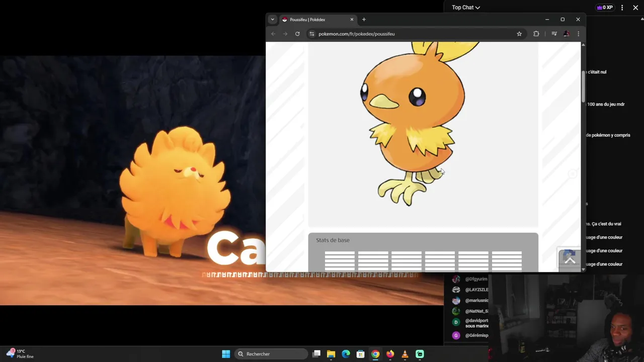Open the weather widget showing 13°C

click(x=20, y=354)
